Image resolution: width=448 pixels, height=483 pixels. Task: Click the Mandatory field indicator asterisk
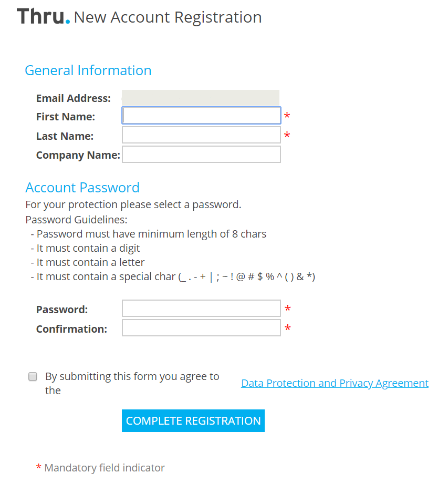click(x=38, y=467)
